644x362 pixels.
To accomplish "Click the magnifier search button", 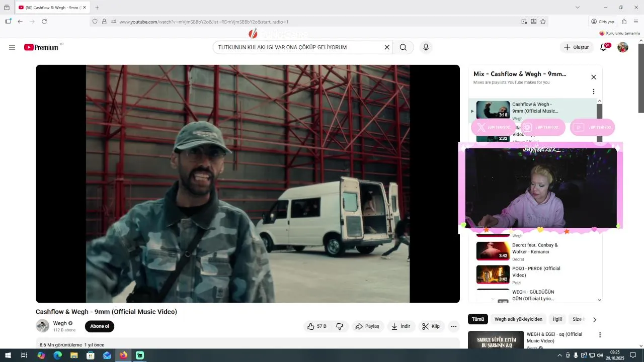I will [x=403, y=47].
